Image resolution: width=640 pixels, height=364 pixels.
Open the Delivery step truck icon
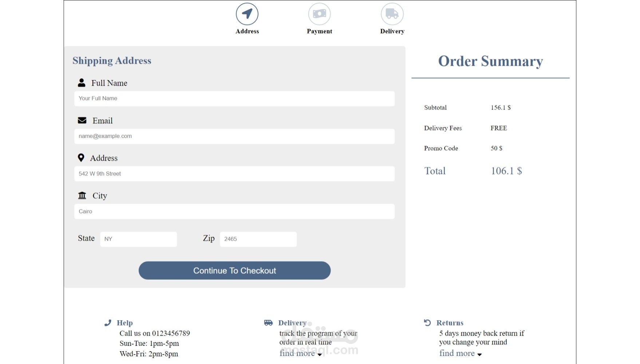[392, 14]
